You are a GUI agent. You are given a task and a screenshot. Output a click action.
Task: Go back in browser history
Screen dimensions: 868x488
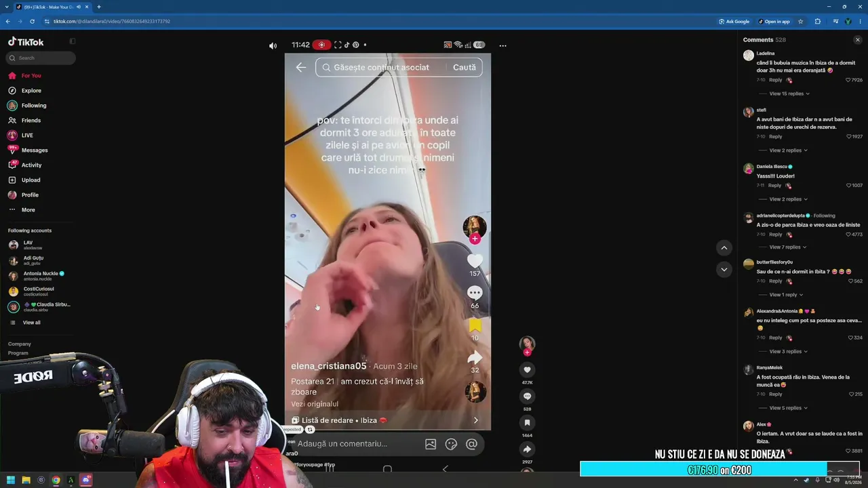pyautogui.click(x=7, y=22)
